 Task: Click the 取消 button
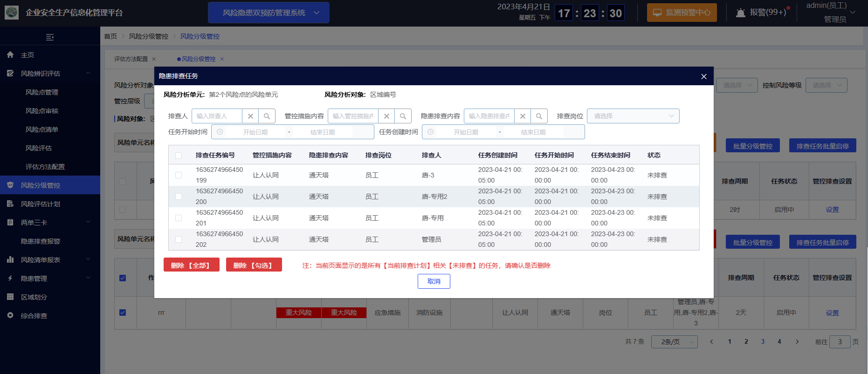(x=434, y=281)
